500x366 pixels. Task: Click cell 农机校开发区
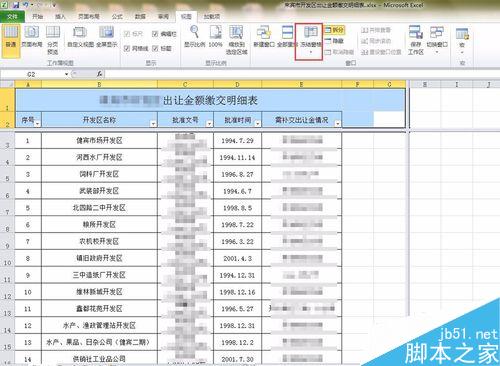pyautogui.click(x=99, y=241)
